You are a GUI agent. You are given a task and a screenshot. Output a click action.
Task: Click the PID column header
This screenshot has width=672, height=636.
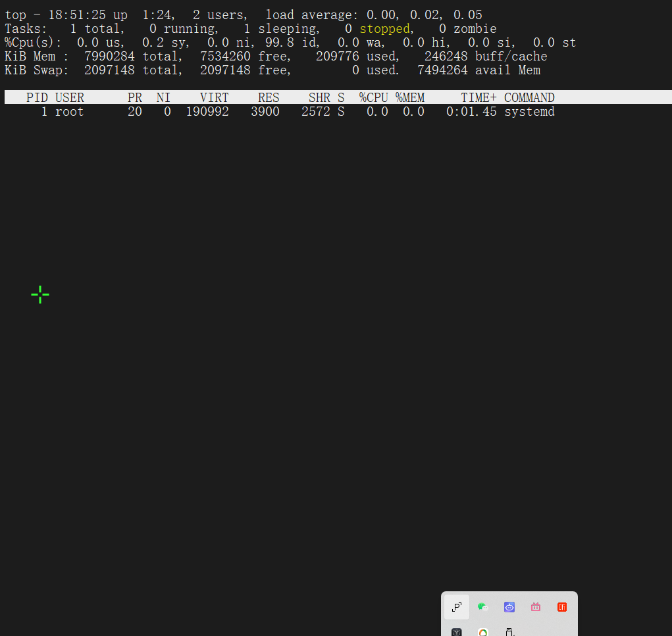point(37,97)
